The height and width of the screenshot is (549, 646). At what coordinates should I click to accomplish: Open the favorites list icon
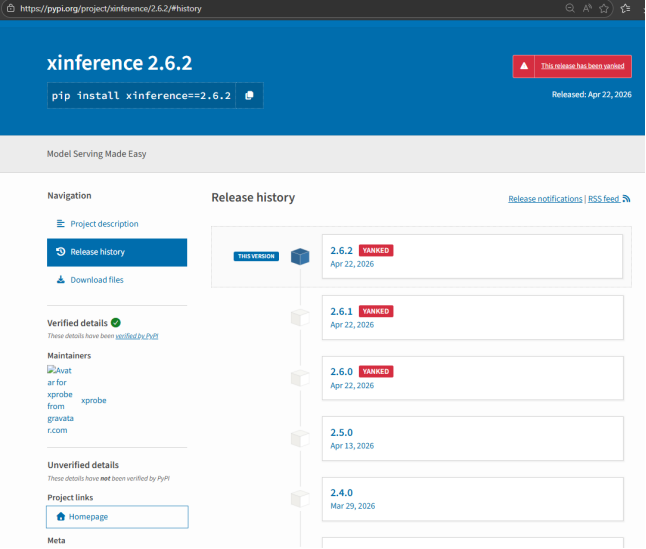coord(625,8)
